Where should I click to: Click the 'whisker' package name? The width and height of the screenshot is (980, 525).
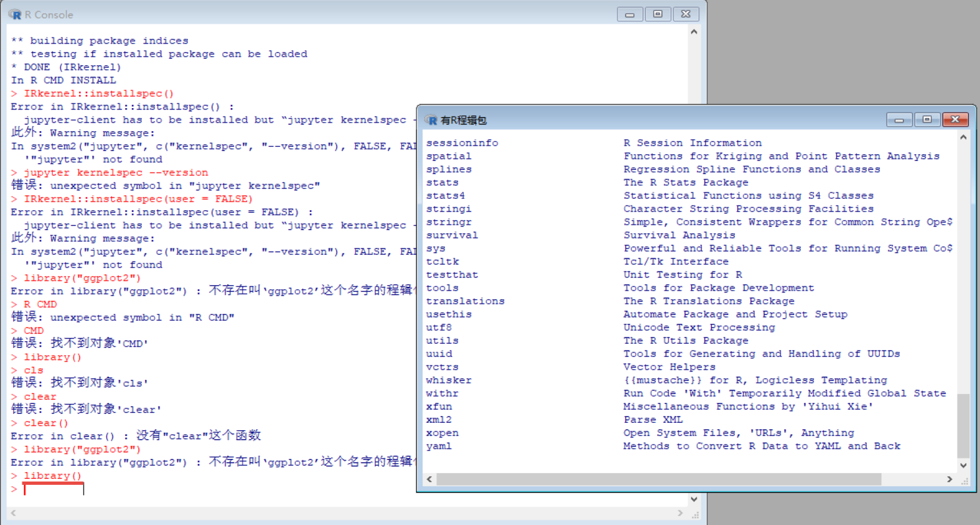tap(449, 380)
